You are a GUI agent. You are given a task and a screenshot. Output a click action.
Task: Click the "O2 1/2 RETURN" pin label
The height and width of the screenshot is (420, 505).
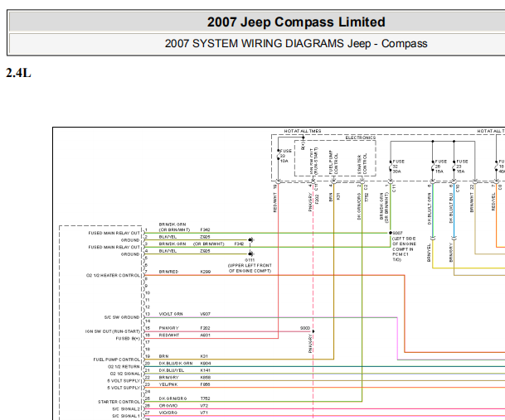[x=124, y=367]
